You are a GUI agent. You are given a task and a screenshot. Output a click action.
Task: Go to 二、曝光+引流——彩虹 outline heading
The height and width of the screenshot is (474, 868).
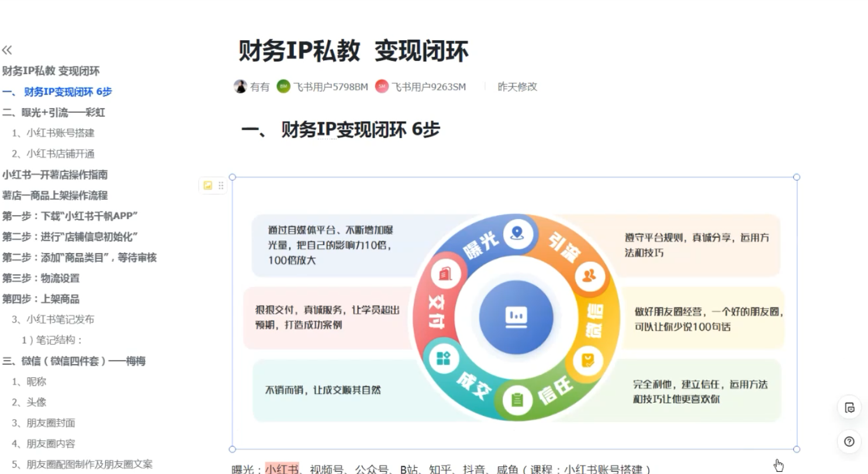(x=54, y=112)
